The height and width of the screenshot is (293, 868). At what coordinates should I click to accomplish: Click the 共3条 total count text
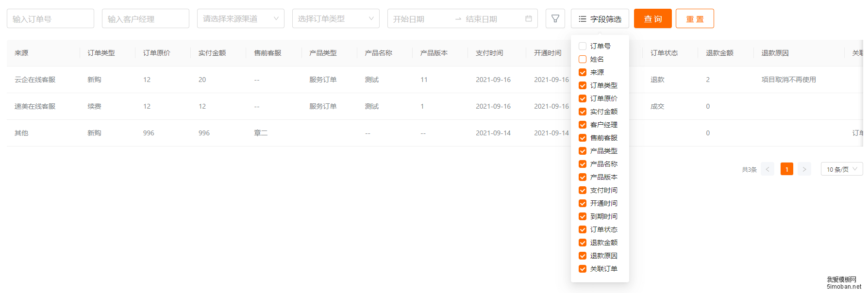[749, 170]
